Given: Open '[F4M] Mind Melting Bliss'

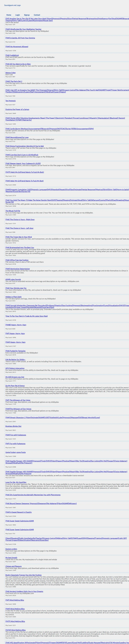Looking at the screenshot, I should point(15,609).
